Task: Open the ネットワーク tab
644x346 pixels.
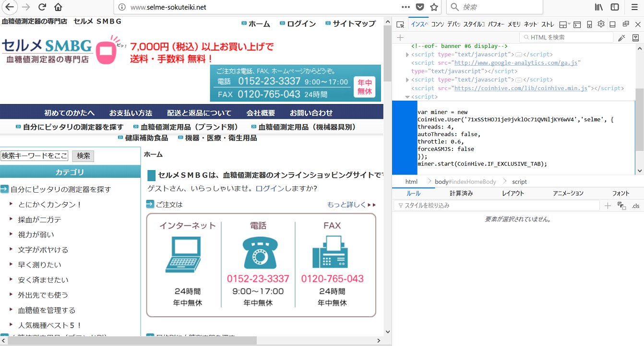Action: click(531, 24)
